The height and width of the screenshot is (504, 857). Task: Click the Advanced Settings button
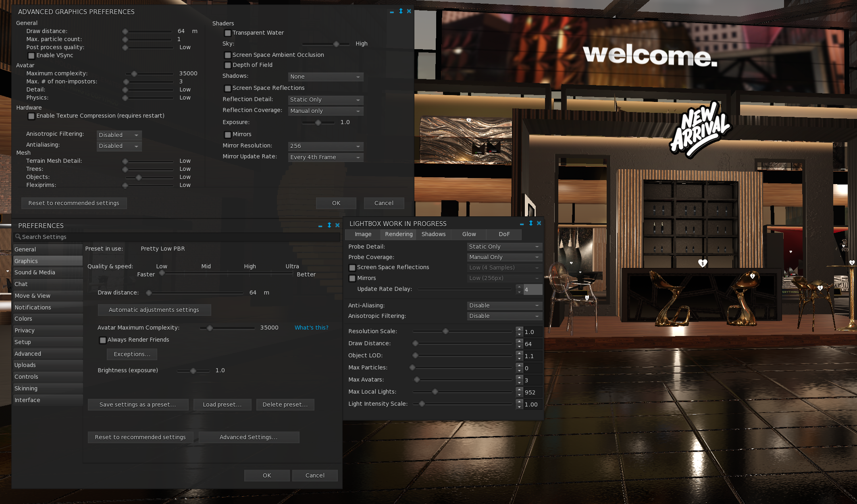click(x=249, y=437)
